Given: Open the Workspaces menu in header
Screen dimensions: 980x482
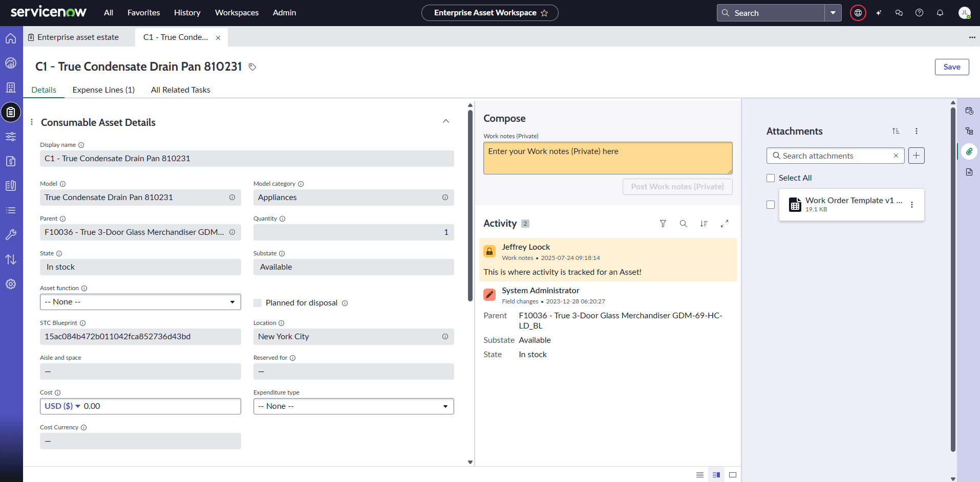Looking at the screenshot, I should [237, 13].
